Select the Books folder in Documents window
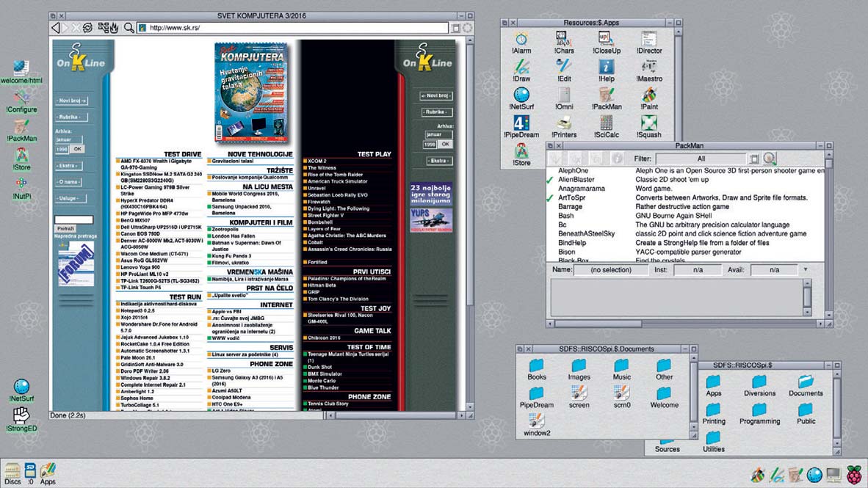The width and height of the screenshot is (868, 488). coord(536,370)
